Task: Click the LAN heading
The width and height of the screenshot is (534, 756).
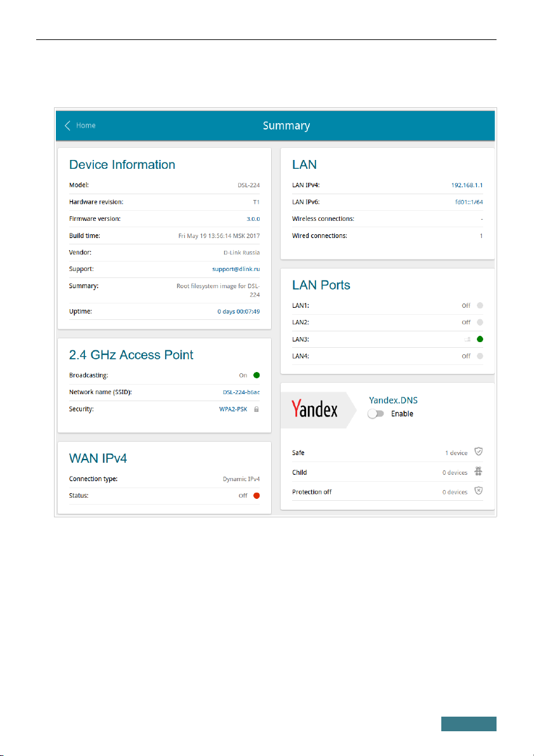Action: click(x=304, y=165)
